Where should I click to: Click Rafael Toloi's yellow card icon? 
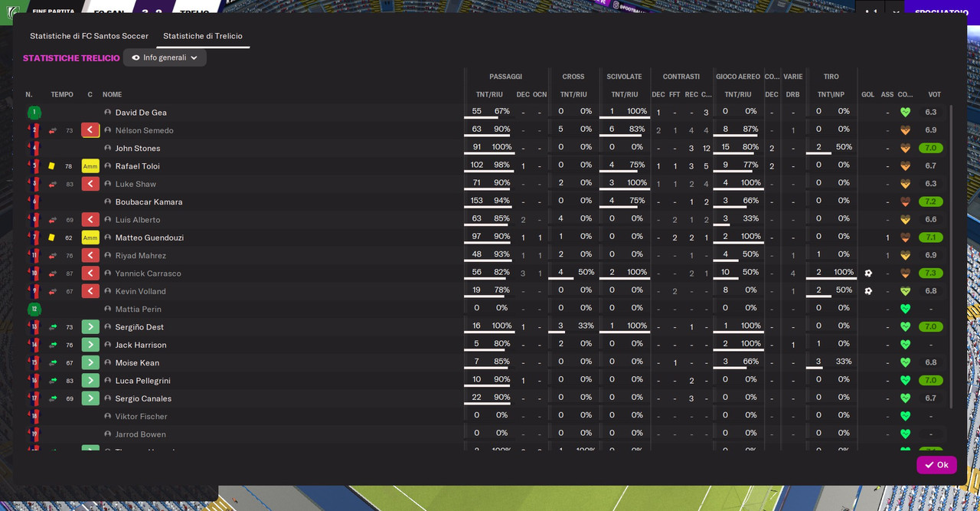click(51, 165)
